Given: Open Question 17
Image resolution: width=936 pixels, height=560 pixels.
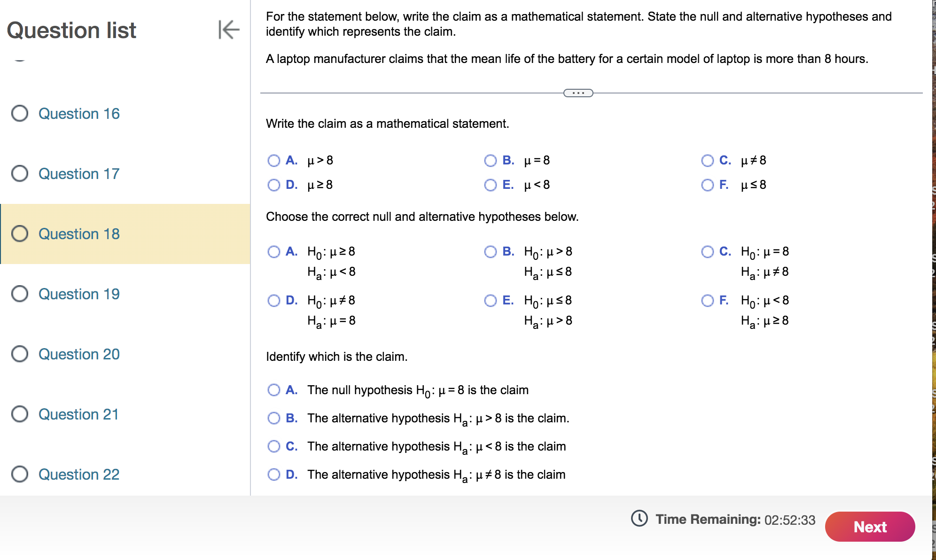Looking at the screenshot, I should click(x=78, y=174).
